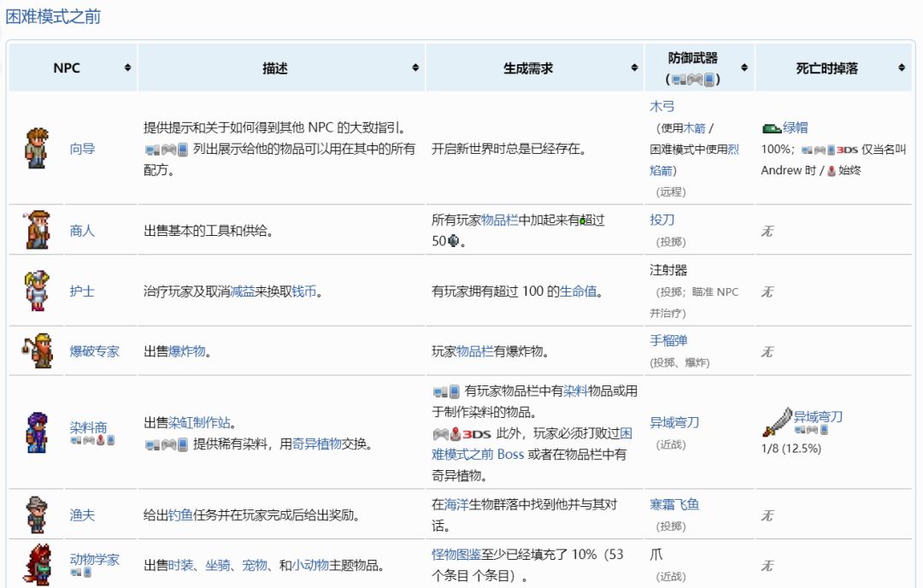Follow the 怪物图鉴 link
Image resolution: width=923 pixels, height=588 pixels.
[x=457, y=555]
